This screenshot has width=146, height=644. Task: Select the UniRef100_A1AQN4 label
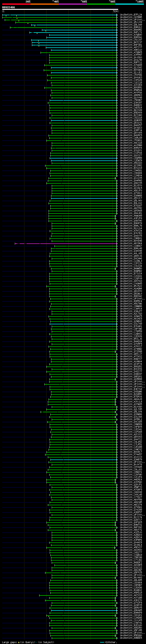coord(131,289)
